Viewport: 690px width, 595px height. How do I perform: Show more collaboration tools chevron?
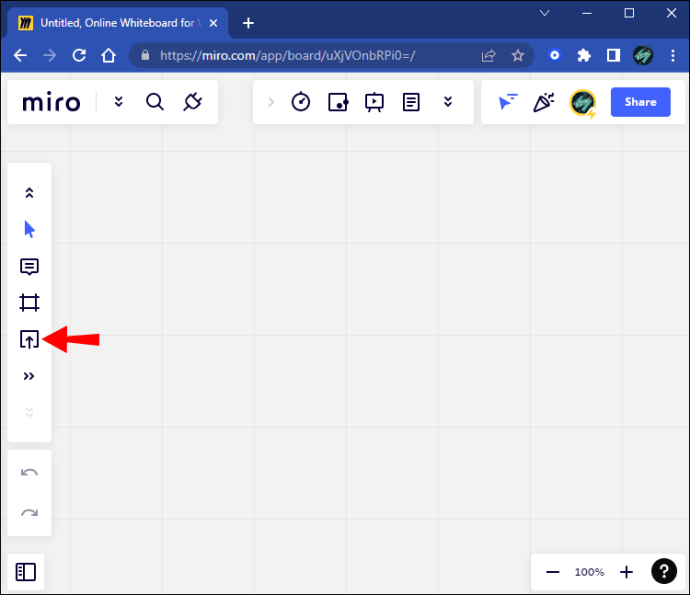tap(448, 102)
